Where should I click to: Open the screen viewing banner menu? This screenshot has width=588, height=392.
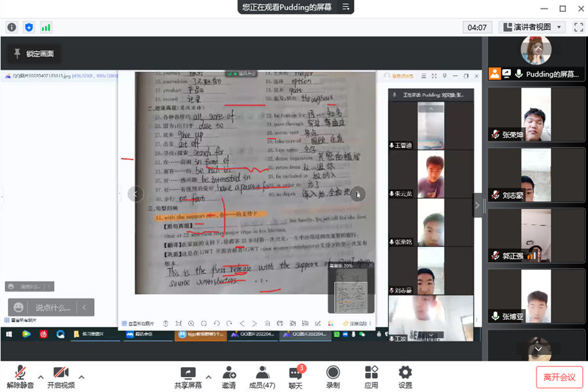347,7
